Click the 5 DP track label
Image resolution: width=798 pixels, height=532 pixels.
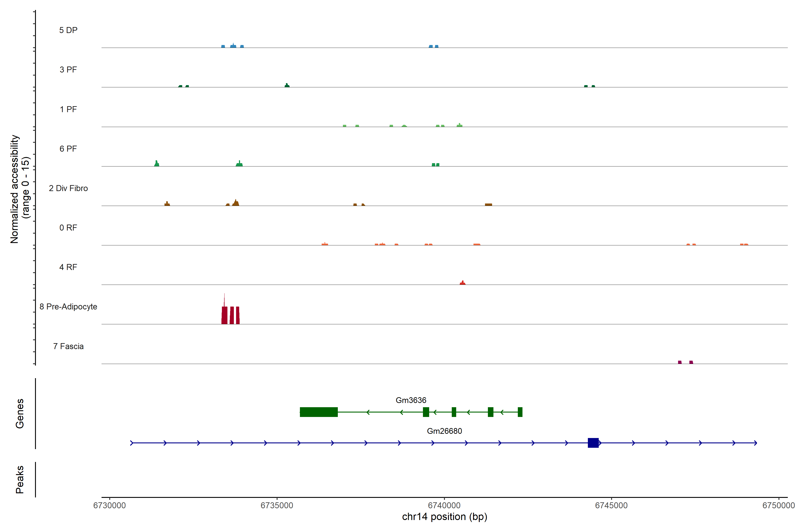(68, 30)
